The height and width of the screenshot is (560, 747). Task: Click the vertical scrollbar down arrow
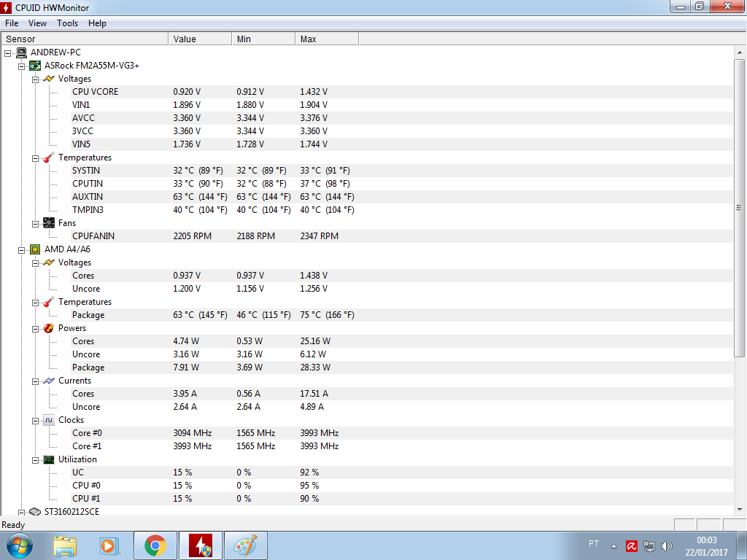click(740, 510)
